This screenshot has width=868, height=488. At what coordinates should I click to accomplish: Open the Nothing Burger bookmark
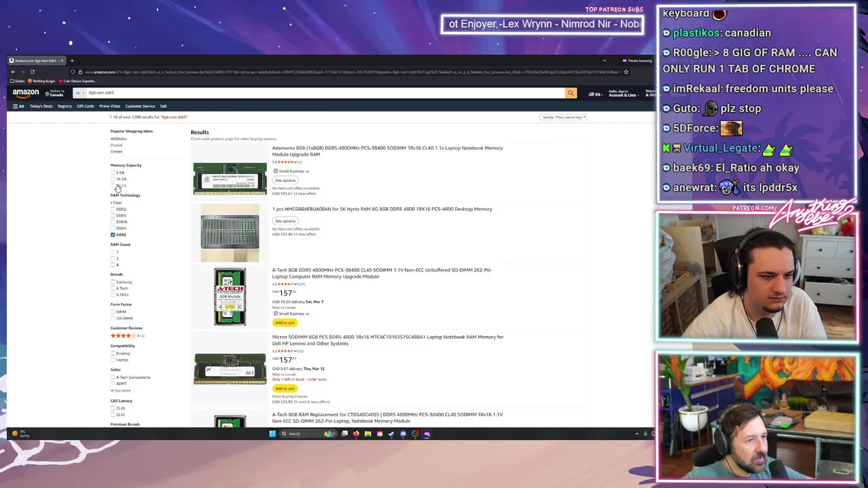[42, 81]
